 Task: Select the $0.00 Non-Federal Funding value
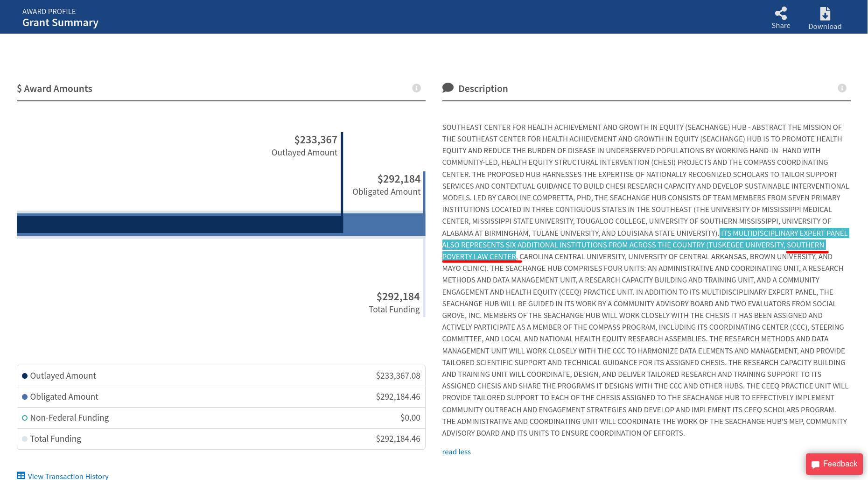(x=410, y=418)
